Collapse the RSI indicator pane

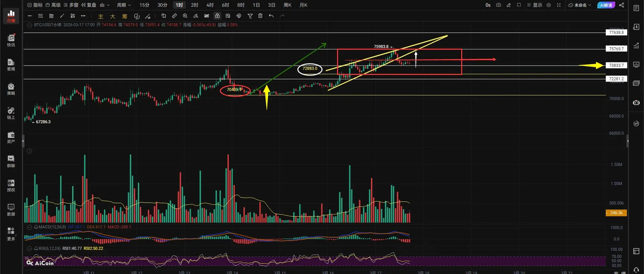pyautogui.click(x=30, y=248)
